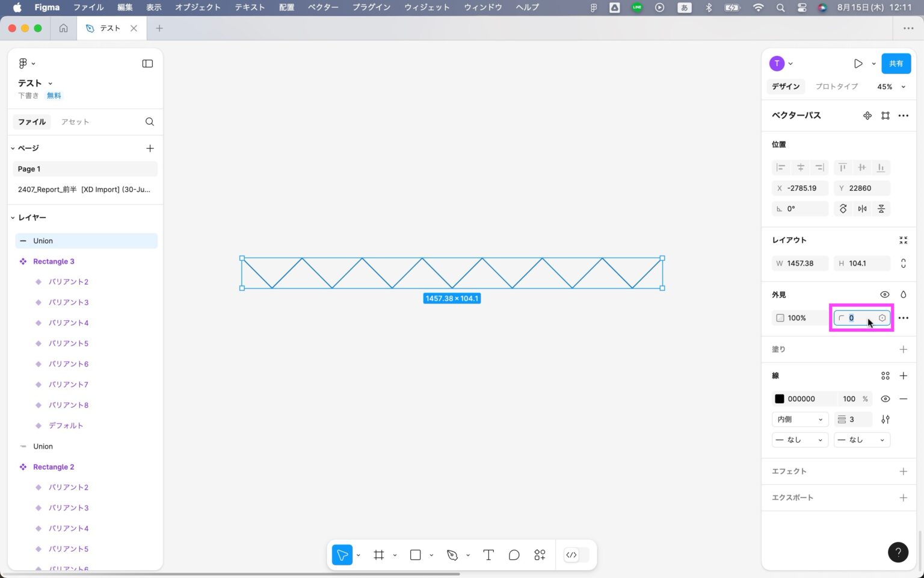Flip the selection horizontally
The width and height of the screenshot is (924, 578).
[862, 208]
